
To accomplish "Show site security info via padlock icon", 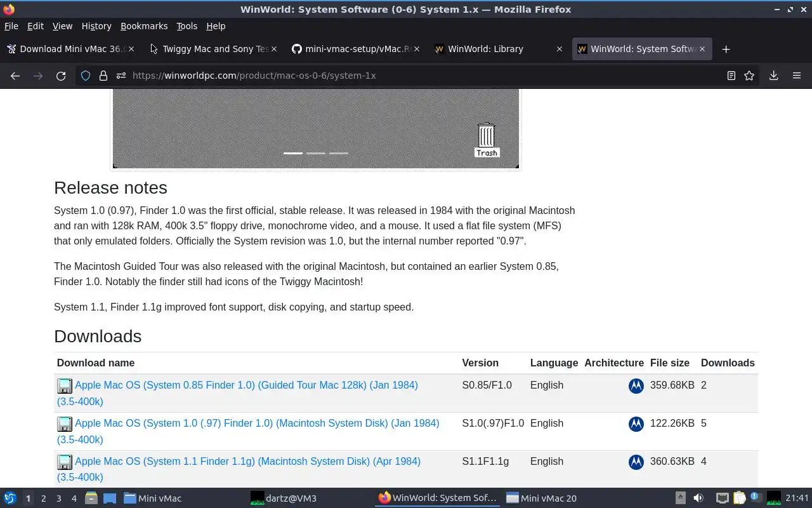I will (x=103, y=76).
